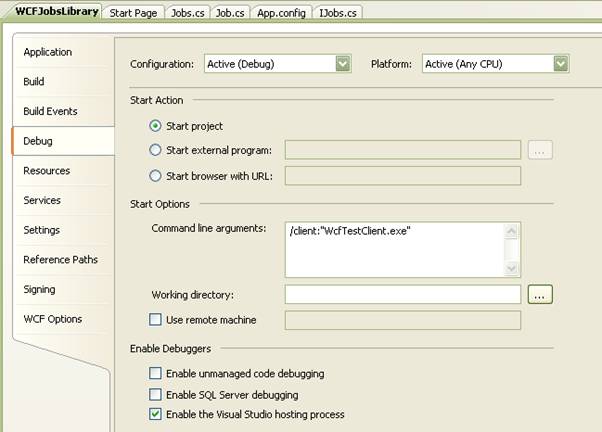Select the WCF Options settings page
Screen dimensions: 602x432
(x=53, y=319)
